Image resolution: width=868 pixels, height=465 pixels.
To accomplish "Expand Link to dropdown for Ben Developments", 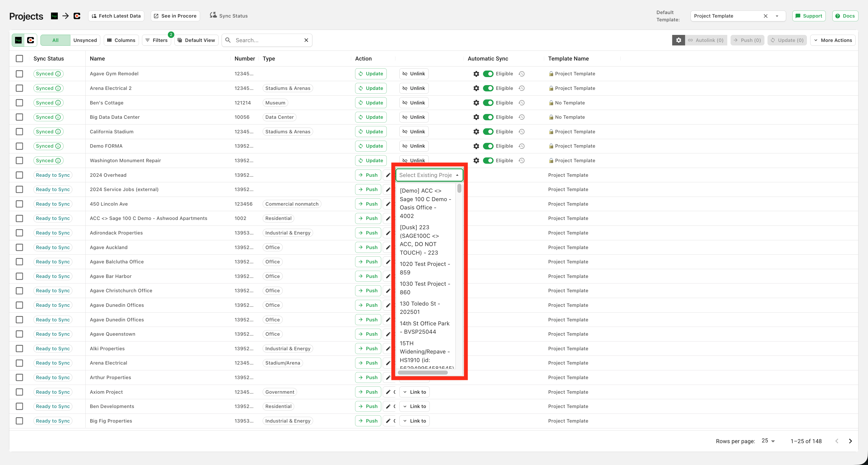I will pos(414,406).
